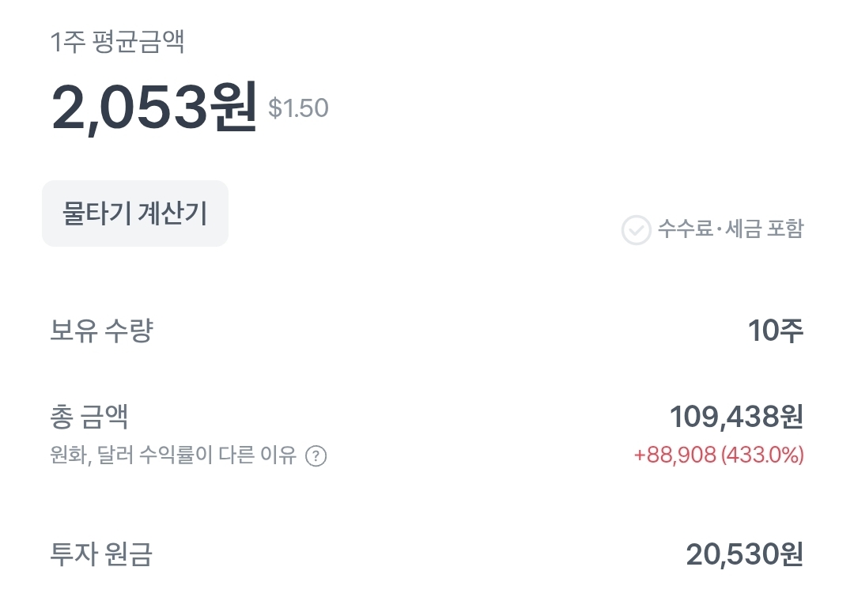This screenshot has width=854, height=616.
Task: Click the red (433.0%) return percentage
Action: pyautogui.click(x=762, y=455)
